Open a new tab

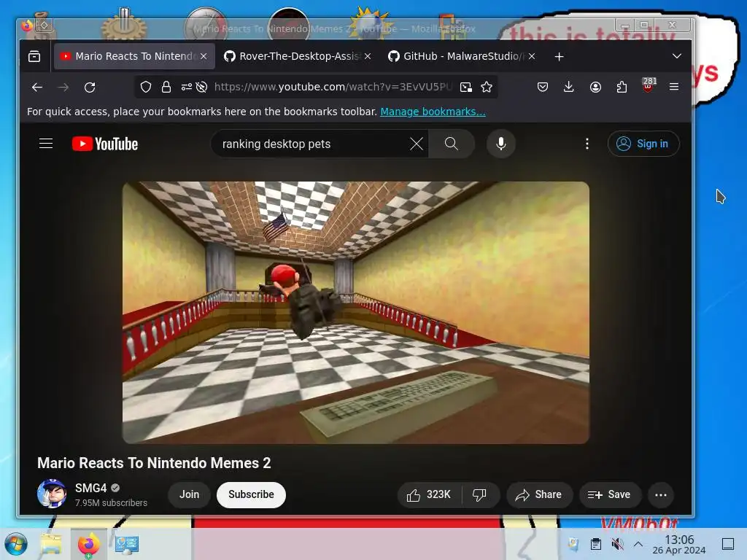tap(560, 57)
